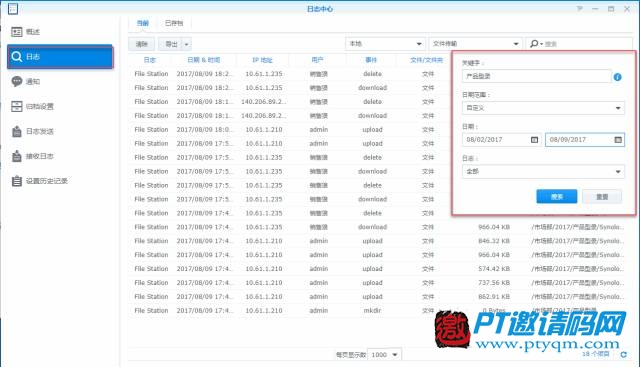
Task: Click the end date field 08/09/2017
Action: pyautogui.click(x=585, y=140)
